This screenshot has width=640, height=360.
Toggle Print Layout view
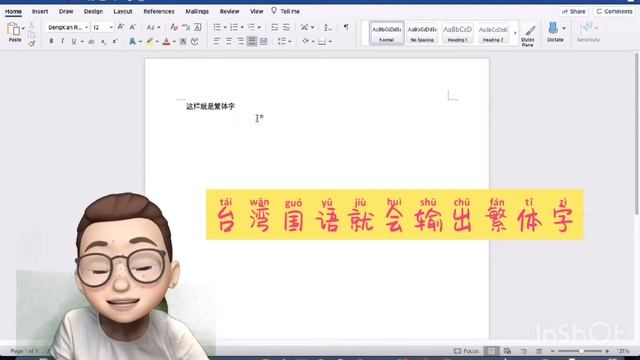point(491,351)
